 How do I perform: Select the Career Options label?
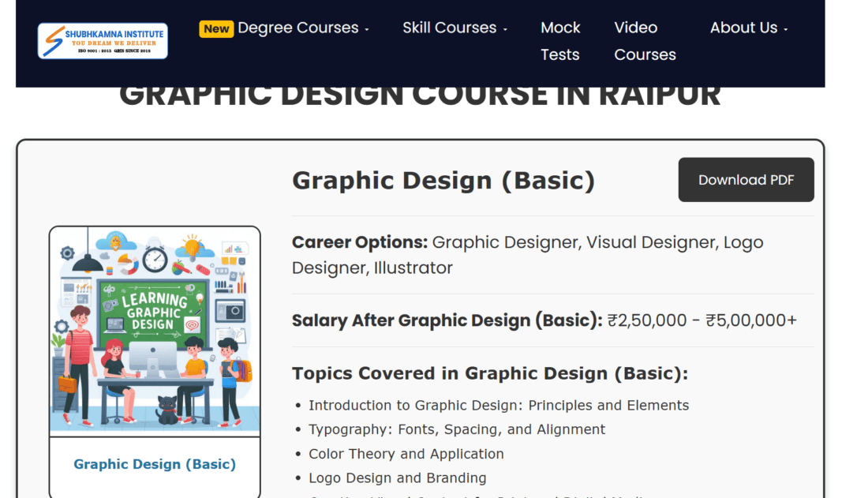point(360,242)
